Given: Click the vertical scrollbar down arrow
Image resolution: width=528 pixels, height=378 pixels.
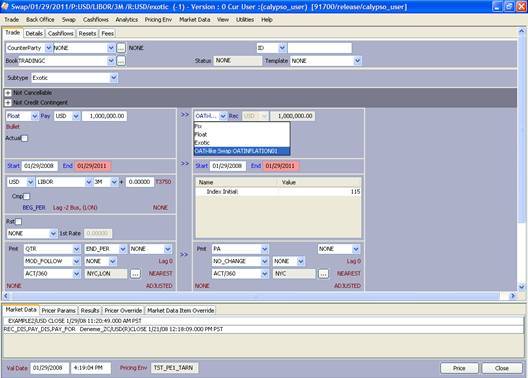Looking at the screenshot, I should [522, 287].
